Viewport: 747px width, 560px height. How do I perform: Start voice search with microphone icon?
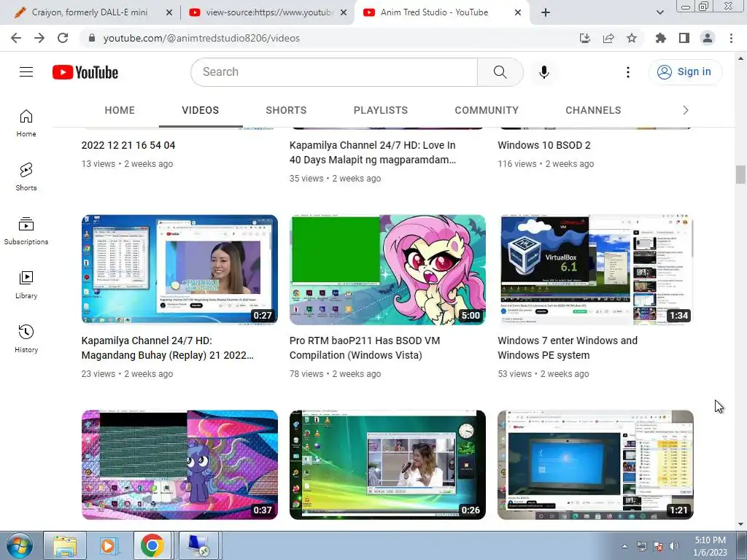[x=544, y=72]
